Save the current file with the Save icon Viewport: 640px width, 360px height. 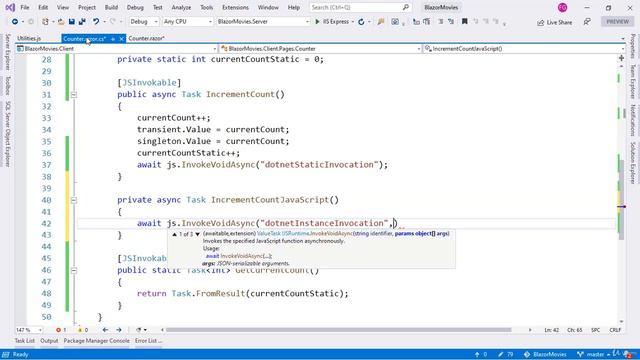(x=71, y=22)
